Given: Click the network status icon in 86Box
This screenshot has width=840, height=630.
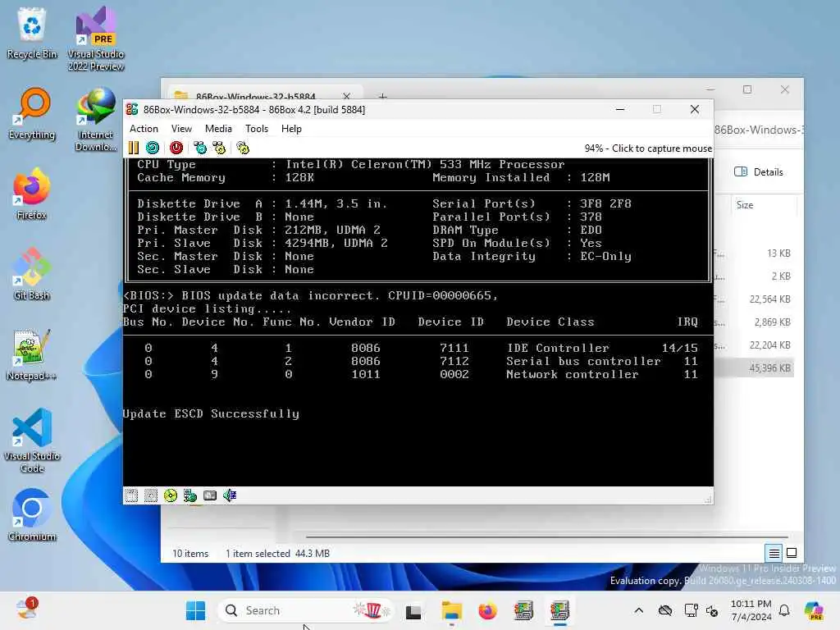Looking at the screenshot, I should click(190, 495).
